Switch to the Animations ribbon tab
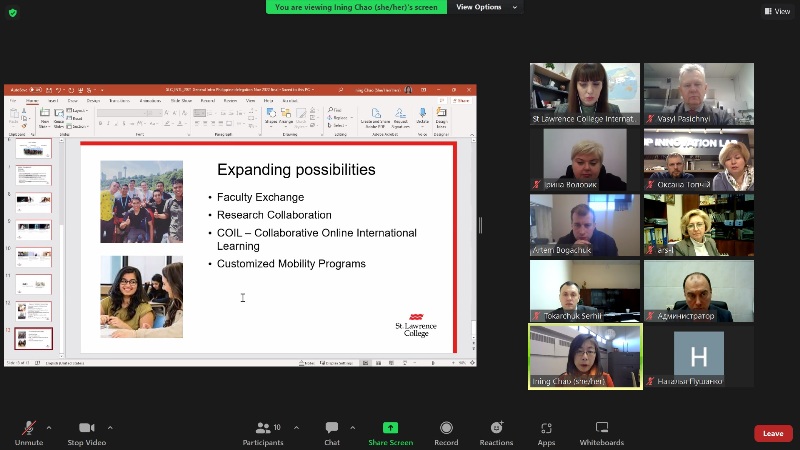The image size is (800, 450). click(150, 101)
